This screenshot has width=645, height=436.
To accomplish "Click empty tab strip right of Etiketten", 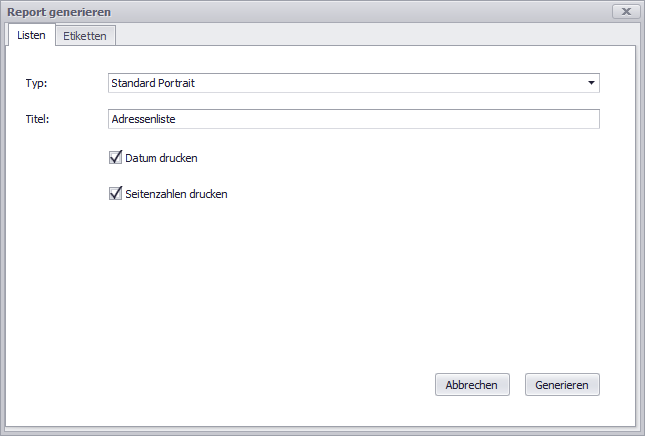I will click(x=370, y=35).
